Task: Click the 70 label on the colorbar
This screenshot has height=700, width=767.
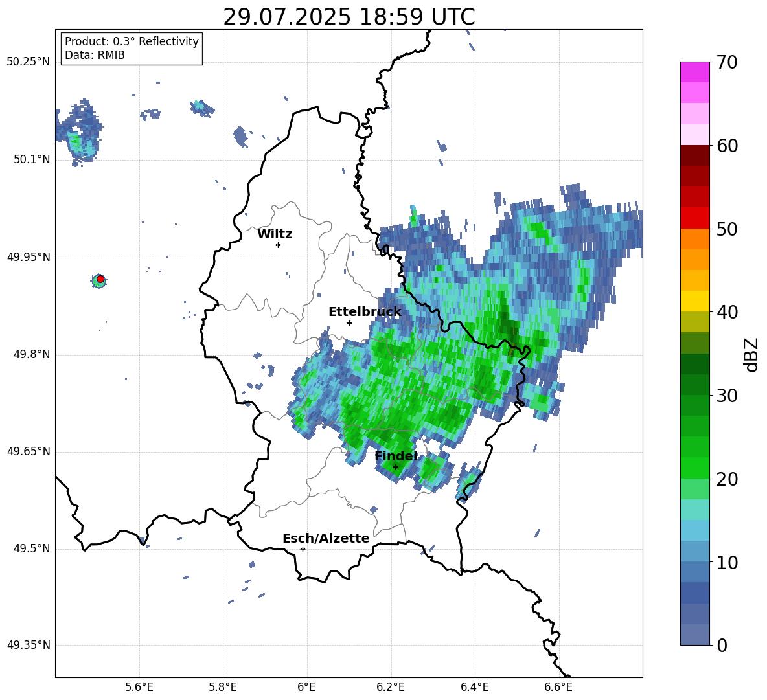Action: (727, 62)
